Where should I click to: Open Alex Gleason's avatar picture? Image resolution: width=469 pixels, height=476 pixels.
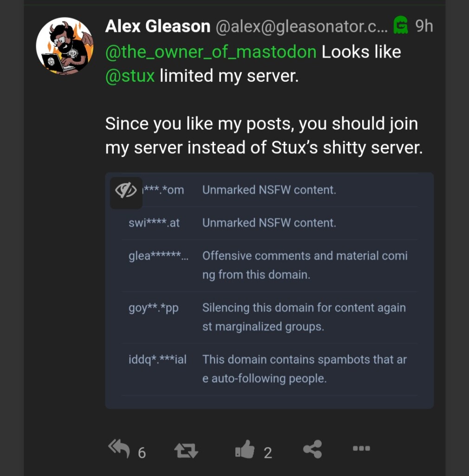[x=65, y=46]
